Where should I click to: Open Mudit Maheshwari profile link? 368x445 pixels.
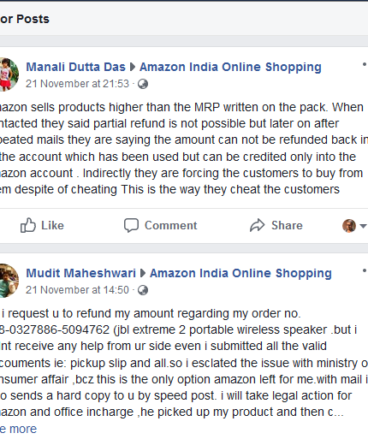[81, 273]
